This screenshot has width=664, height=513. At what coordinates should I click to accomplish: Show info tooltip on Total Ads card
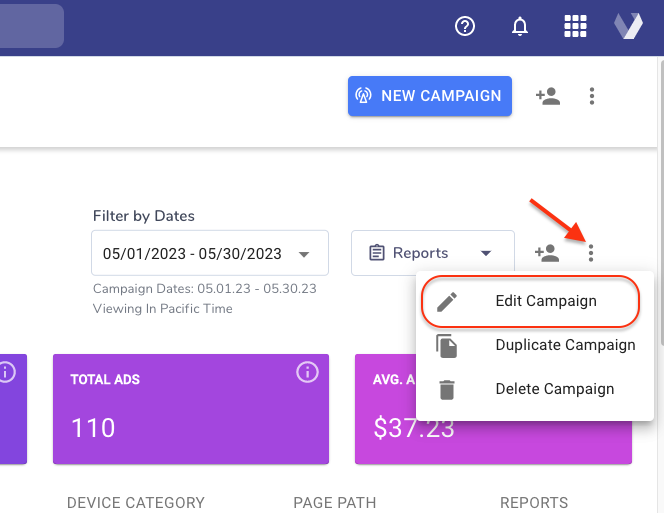point(307,372)
